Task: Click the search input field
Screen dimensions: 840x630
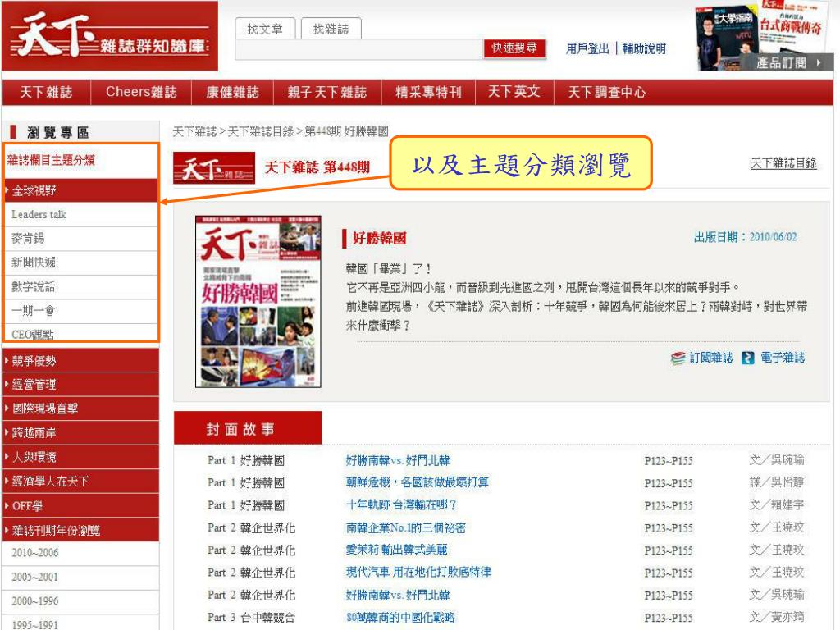Action: click(x=359, y=48)
